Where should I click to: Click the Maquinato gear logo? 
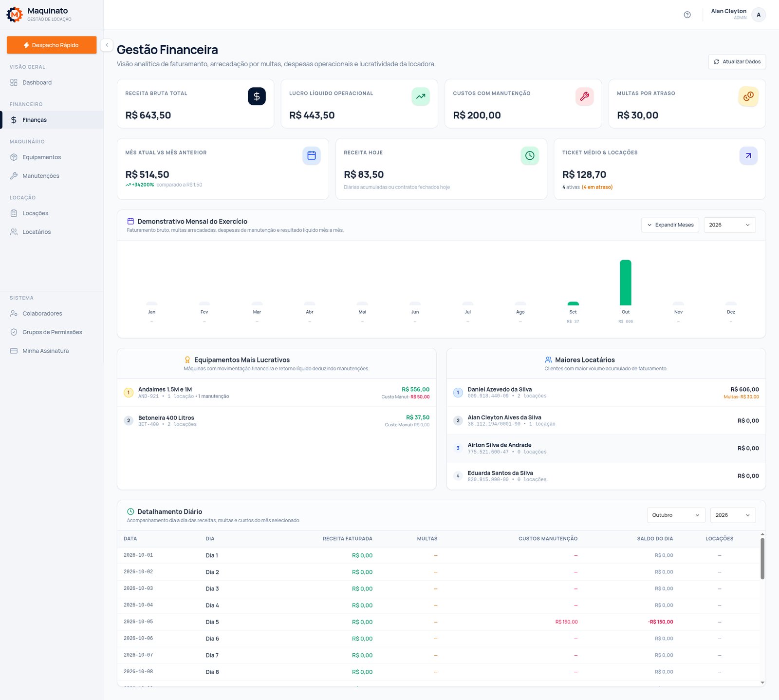(15, 15)
